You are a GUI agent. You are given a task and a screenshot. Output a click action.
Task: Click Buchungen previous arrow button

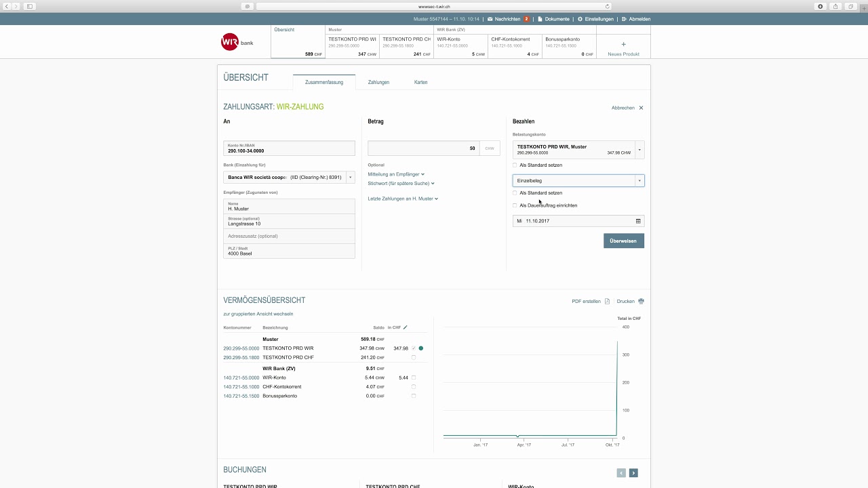[621, 473]
